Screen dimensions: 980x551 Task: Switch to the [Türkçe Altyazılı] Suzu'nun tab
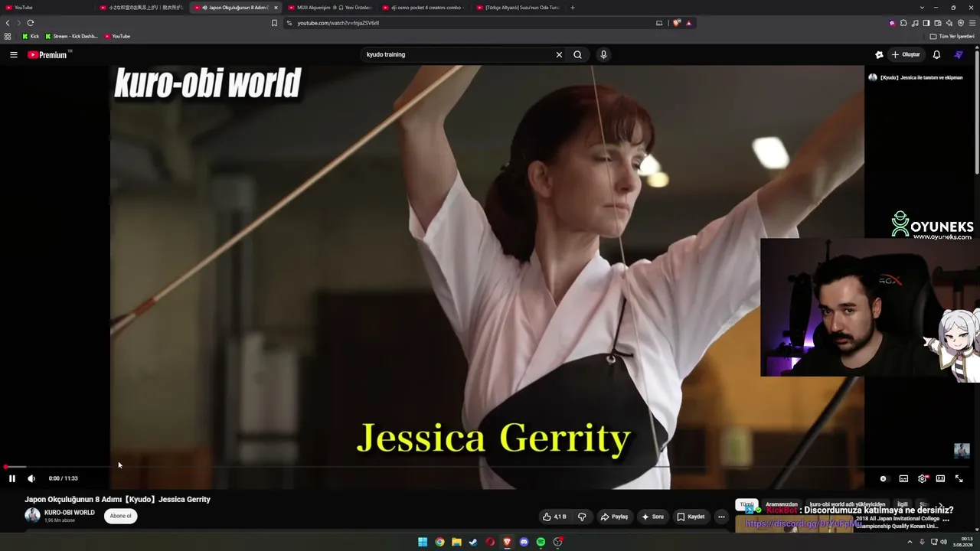click(518, 8)
